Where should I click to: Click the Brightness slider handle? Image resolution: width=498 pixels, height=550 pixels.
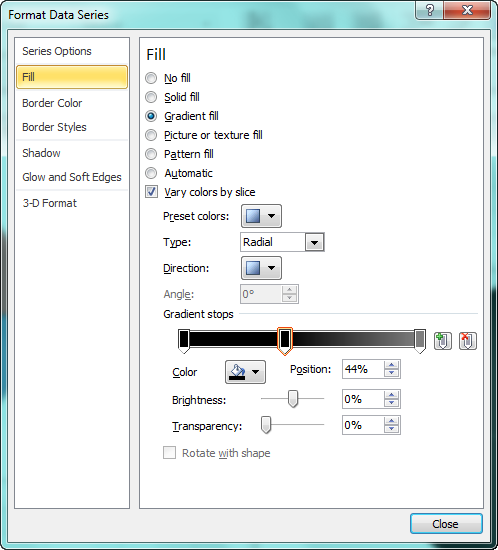(x=293, y=399)
